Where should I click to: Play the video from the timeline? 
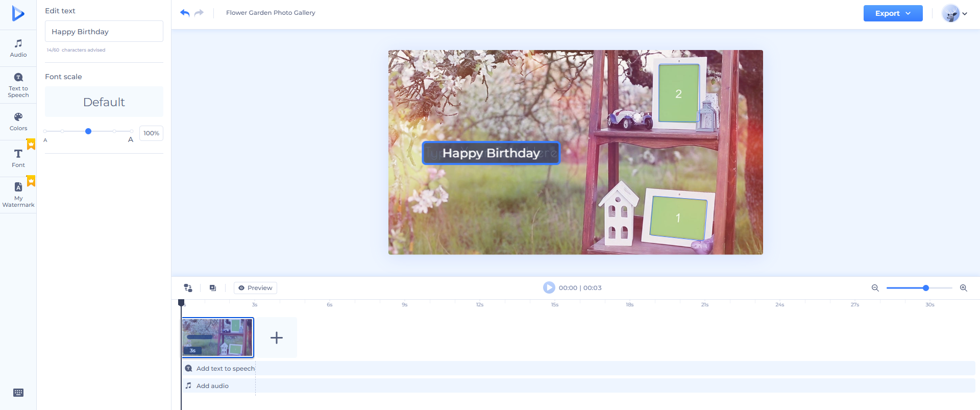coord(549,288)
